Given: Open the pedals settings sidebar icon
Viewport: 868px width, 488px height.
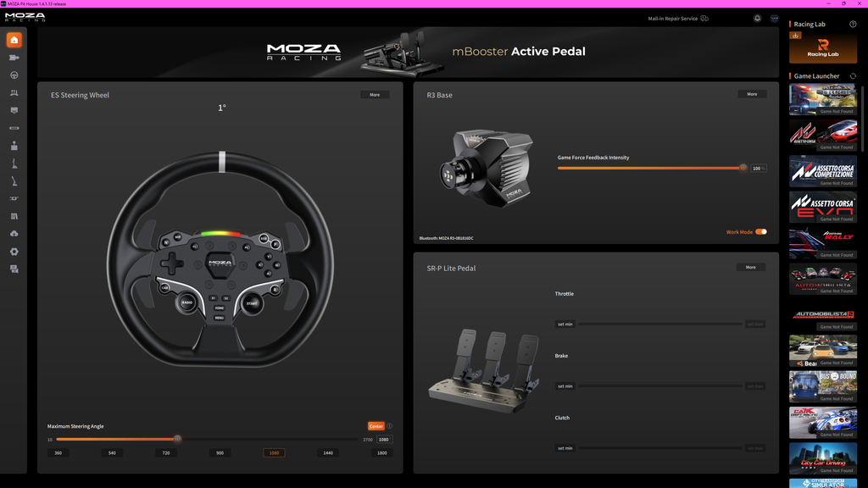Looking at the screenshot, I should (x=14, y=93).
